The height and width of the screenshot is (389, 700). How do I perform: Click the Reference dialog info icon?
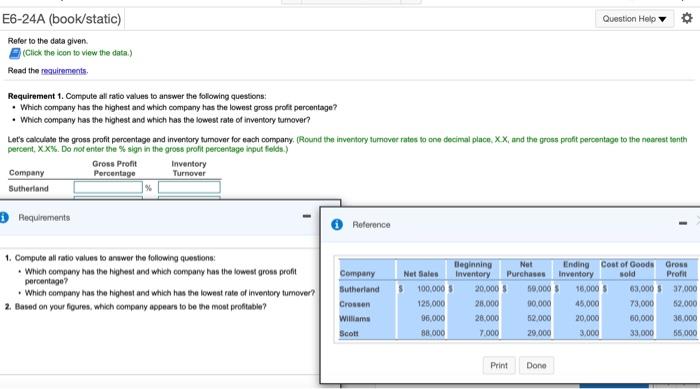(x=337, y=224)
